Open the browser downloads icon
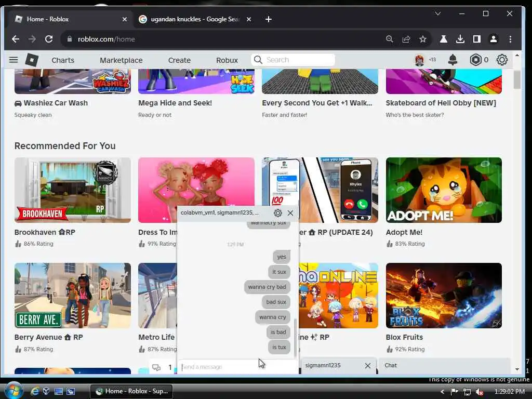Screen dimensions: 532x399 coord(460,39)
